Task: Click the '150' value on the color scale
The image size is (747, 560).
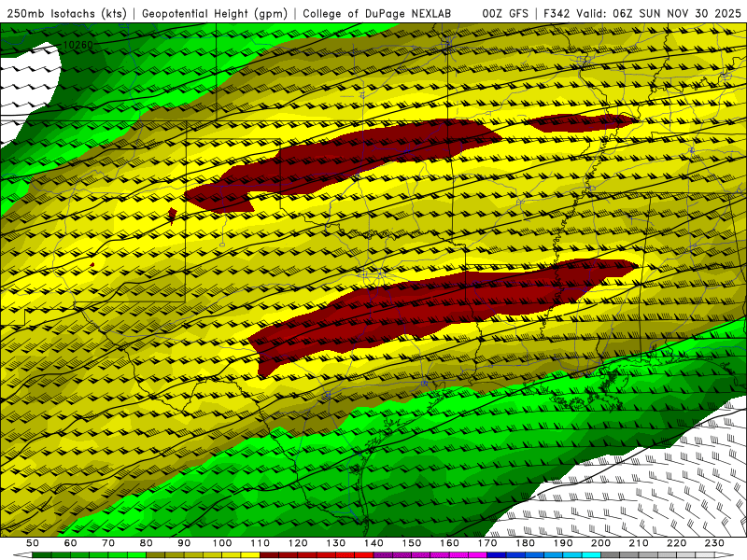Action: (411, 543)
